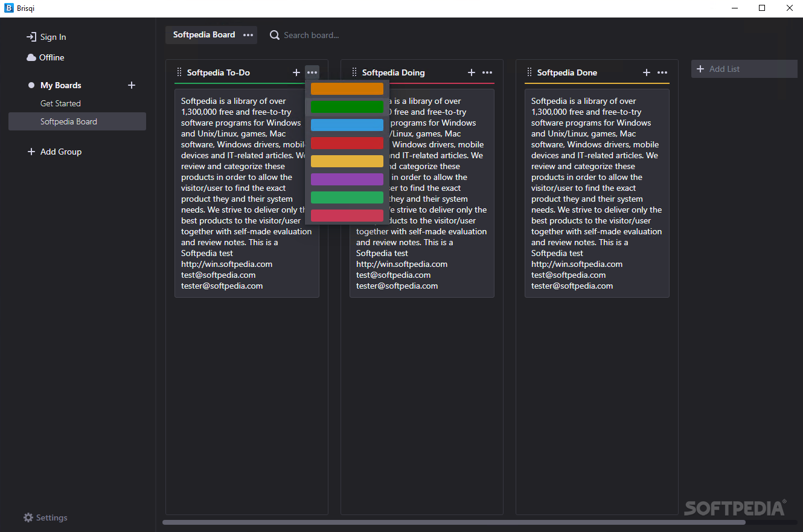Pick the pink-crimson color swatch
This screenshot has height=532, width=803.
[x=347, y=216]
